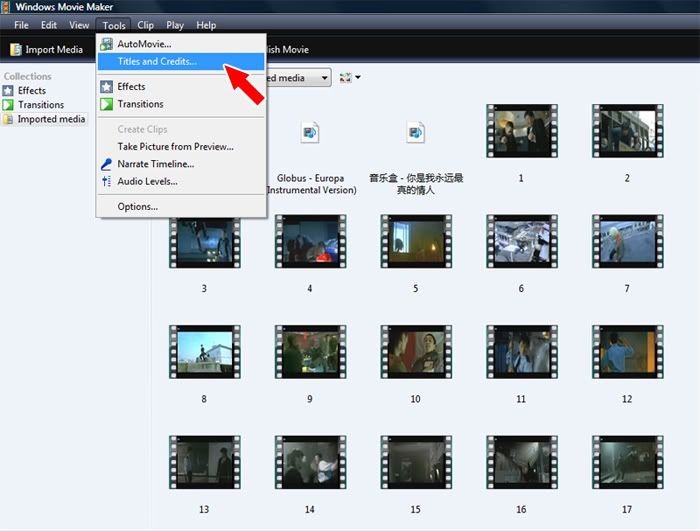Click the Audio Levels icon

pyautogui.click(x=107, y=181)
